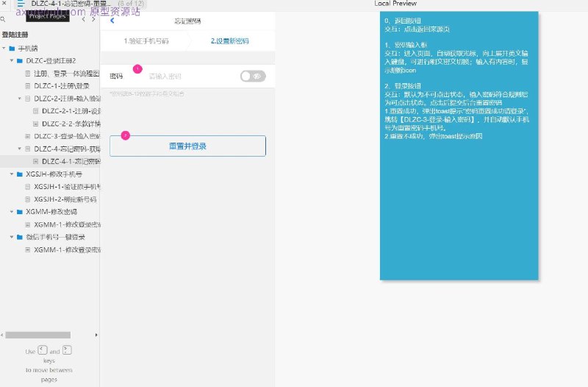The height and width of the screenshot is (387, 588).
Task: Click the 密码 field label
Action: pyautogui.click(x=116, y=77)
